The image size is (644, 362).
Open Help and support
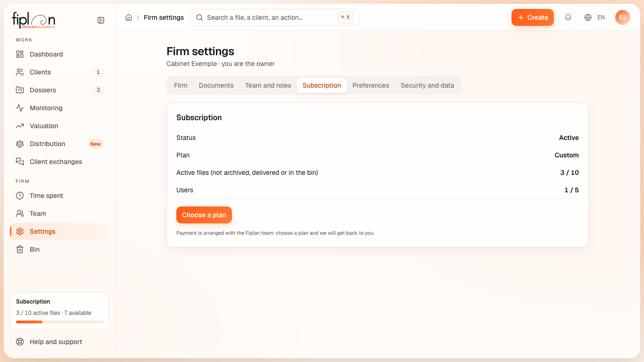tap(59, 342)
